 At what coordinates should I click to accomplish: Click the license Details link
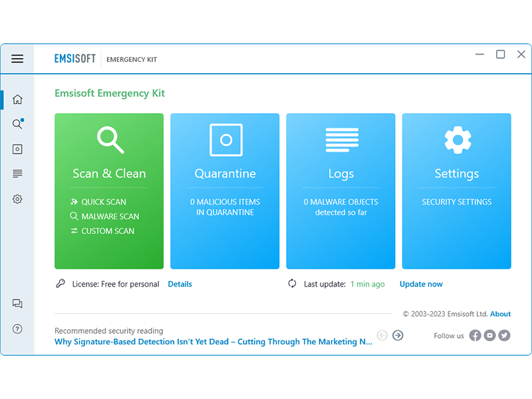pos(180,284)
